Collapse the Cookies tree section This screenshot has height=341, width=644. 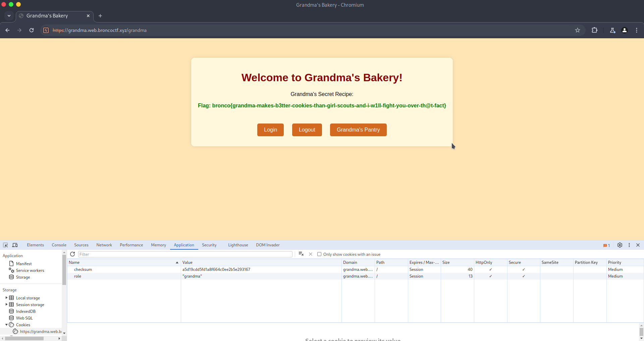click(6, 325)
